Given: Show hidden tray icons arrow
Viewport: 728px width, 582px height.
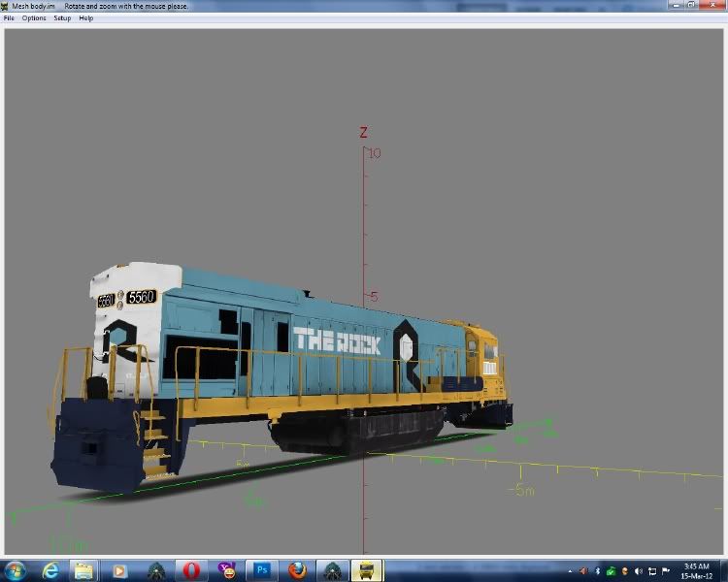Looking at the screenshot, I should pos(570,571).
